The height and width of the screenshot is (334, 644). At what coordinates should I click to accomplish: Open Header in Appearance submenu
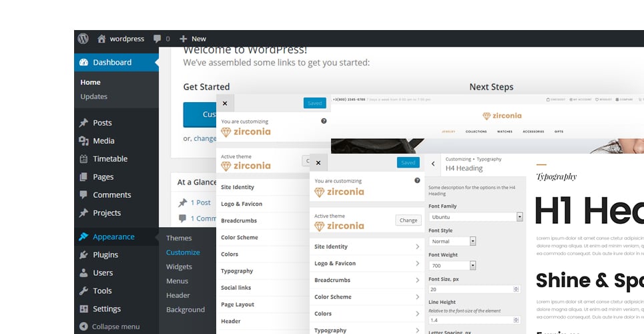[x=178, y=295]
